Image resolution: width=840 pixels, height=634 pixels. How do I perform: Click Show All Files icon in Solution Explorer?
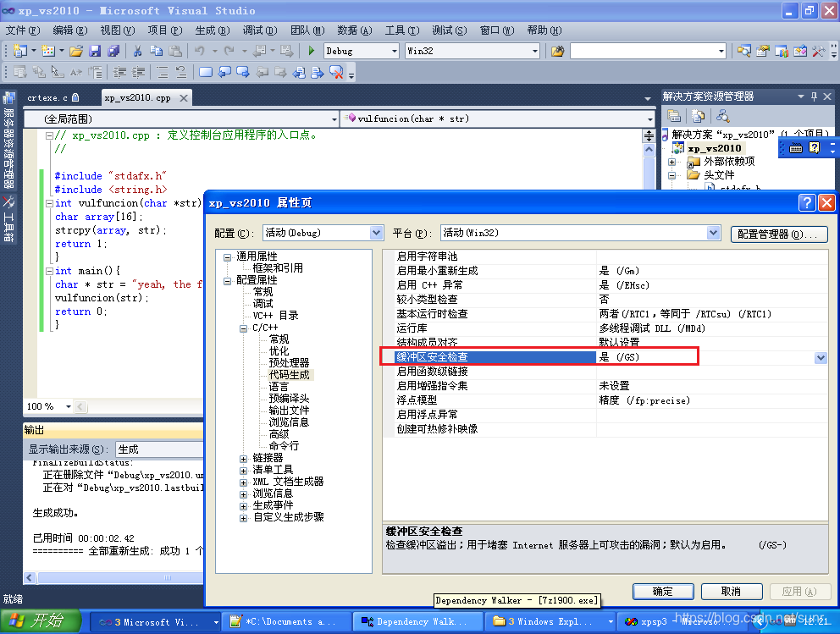(x=698, y=116)
